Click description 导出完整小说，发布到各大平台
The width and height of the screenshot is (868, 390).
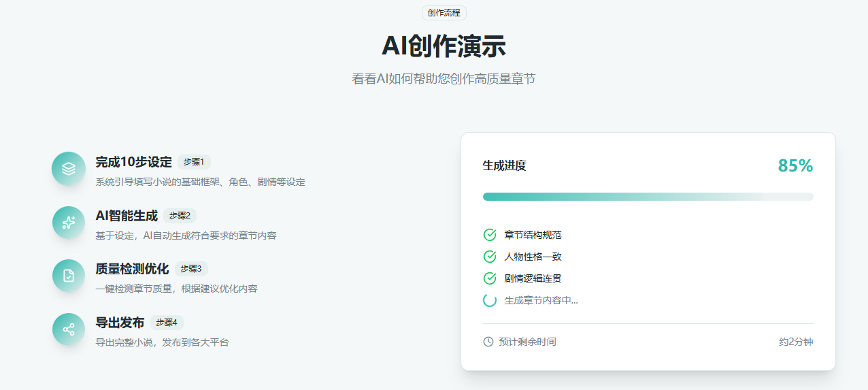point(163,342)
